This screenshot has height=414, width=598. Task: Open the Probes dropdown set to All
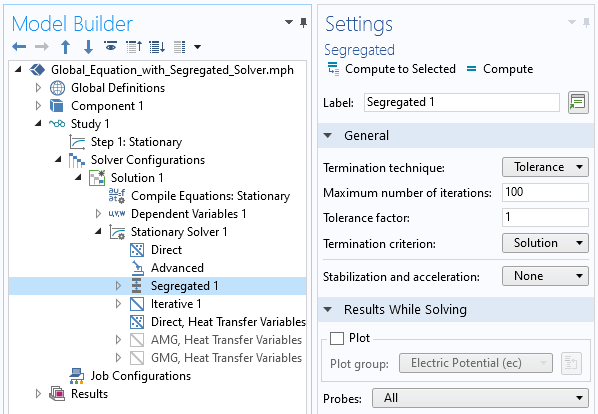(x=480, y=398)
